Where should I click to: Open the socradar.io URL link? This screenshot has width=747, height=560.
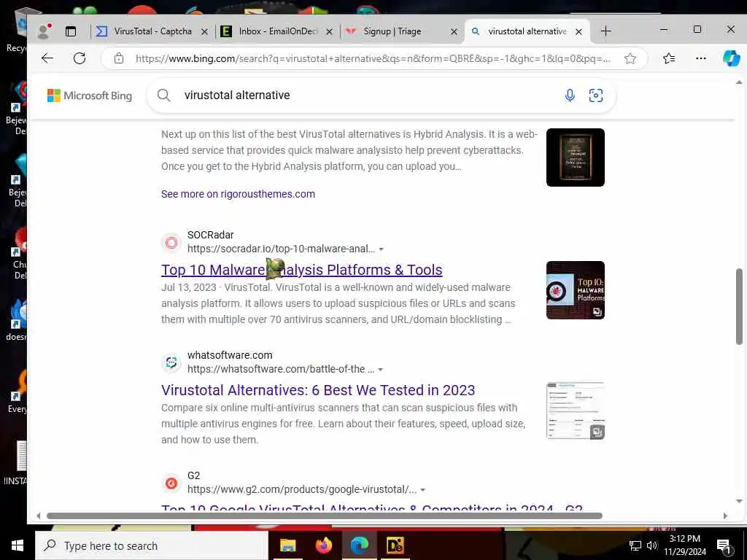point(281,249)
